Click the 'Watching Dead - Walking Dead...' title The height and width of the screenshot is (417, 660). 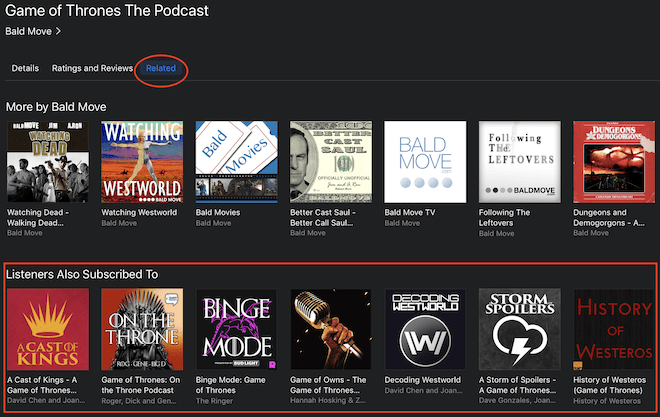pyautogui.click(x=38, y=218)
